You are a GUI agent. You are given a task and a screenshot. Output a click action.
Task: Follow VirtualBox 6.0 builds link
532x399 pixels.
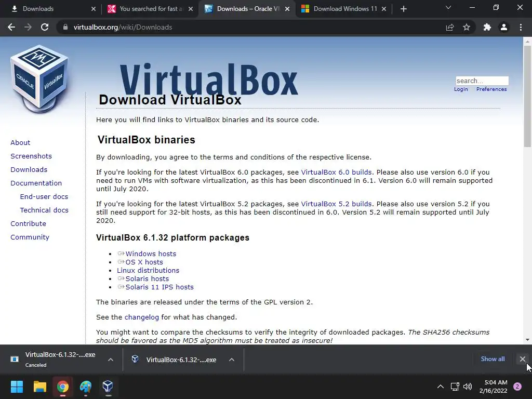336,172
